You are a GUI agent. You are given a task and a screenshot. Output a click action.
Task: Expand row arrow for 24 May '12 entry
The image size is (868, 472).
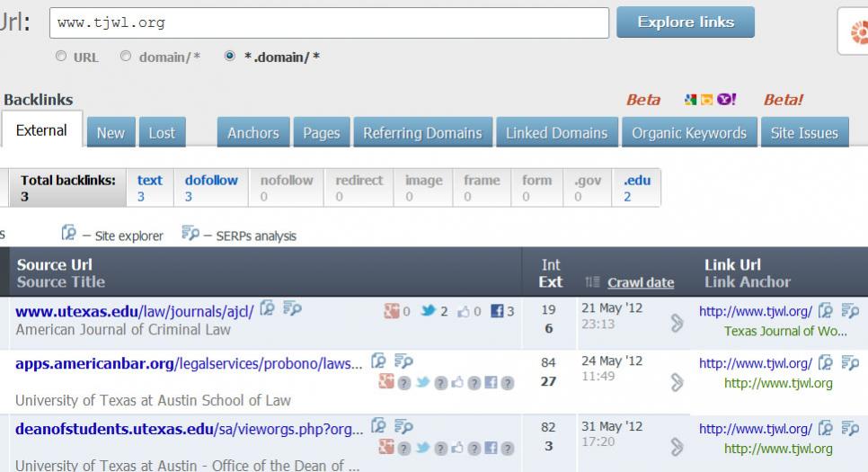[x=677, y=382]
